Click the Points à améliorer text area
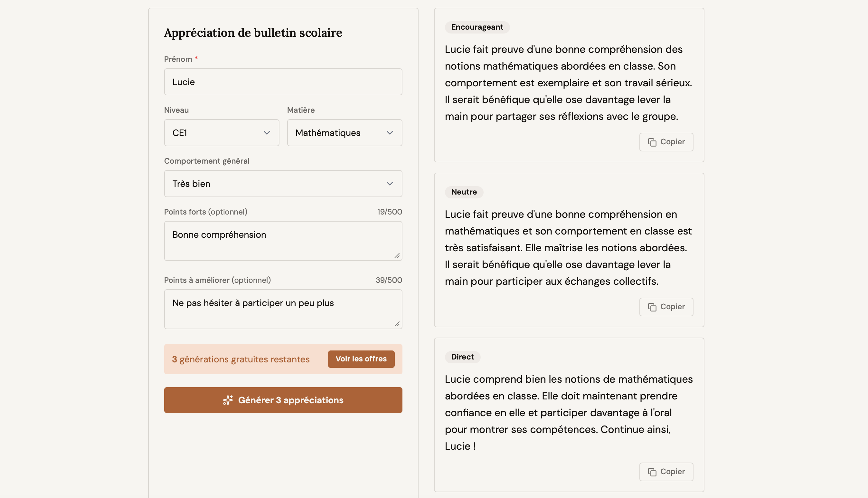This screenshot has width=868, height=498. pos(283,309)
